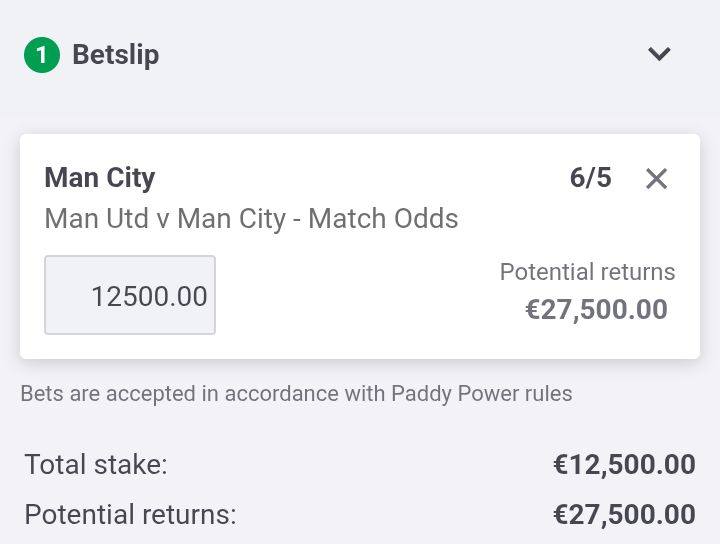720x544 pixels.
Task: Click empty header area right of Betslip title
Action: [399, 55]
